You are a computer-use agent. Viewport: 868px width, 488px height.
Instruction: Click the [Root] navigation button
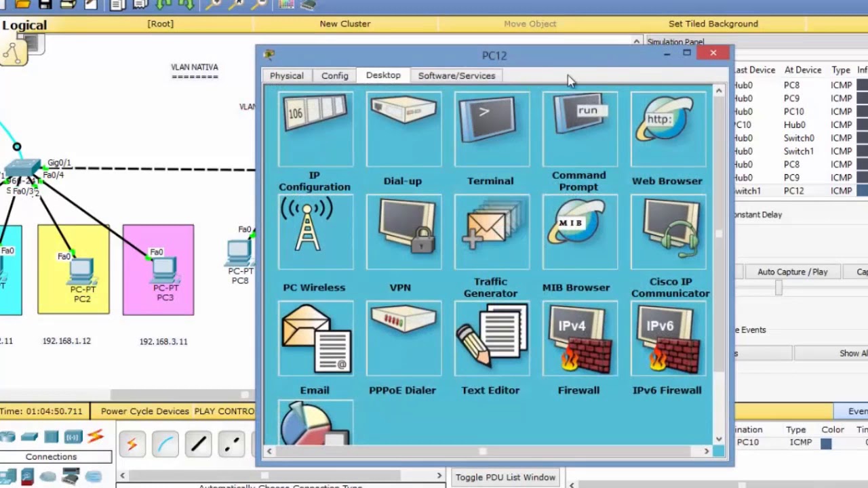tap(161, 24)
